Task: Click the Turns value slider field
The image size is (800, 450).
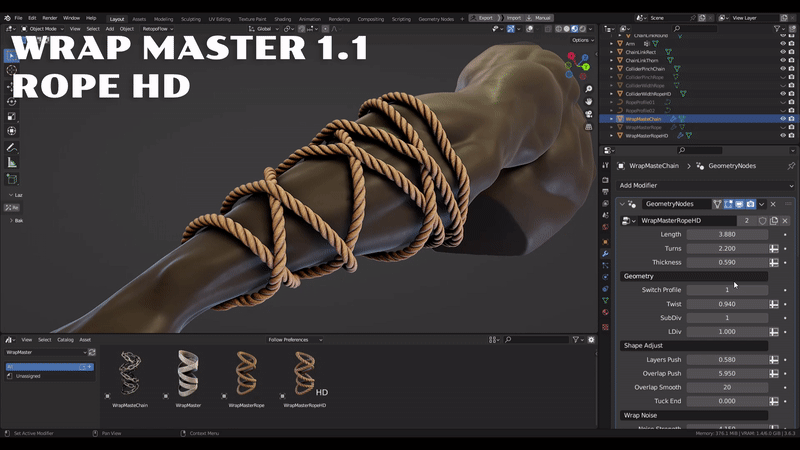Action: 727,248
